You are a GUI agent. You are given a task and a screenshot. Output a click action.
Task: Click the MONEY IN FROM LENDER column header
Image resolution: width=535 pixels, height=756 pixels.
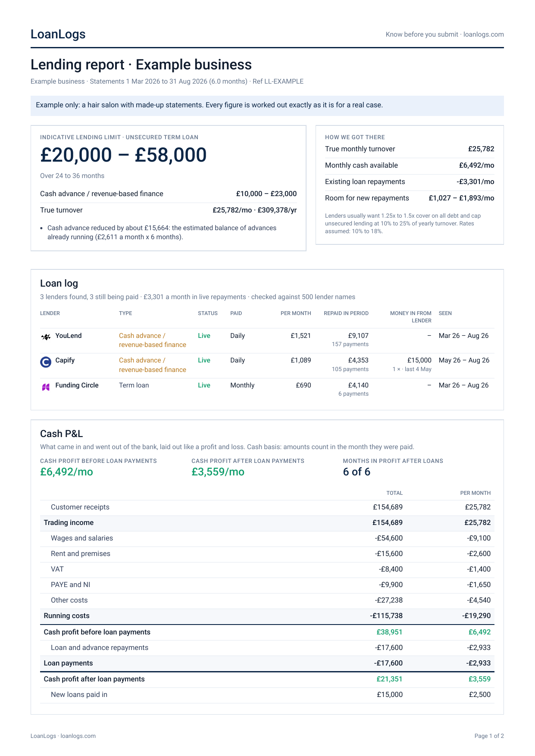pos(411,317)
